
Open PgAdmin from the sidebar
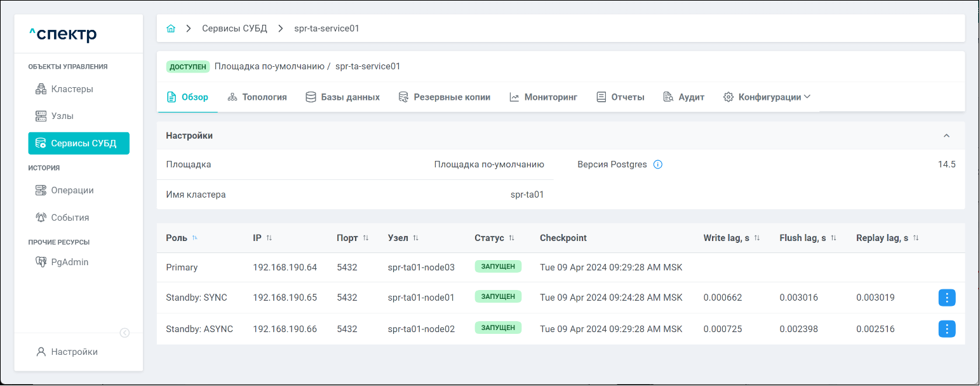(69, 262)
